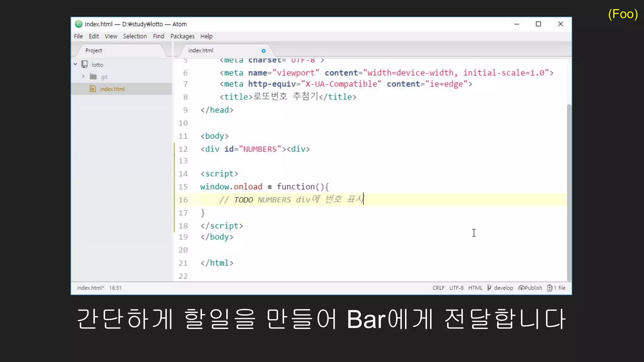
Task: Click index.html* file name in status bar
Action: tap(91, 288)
